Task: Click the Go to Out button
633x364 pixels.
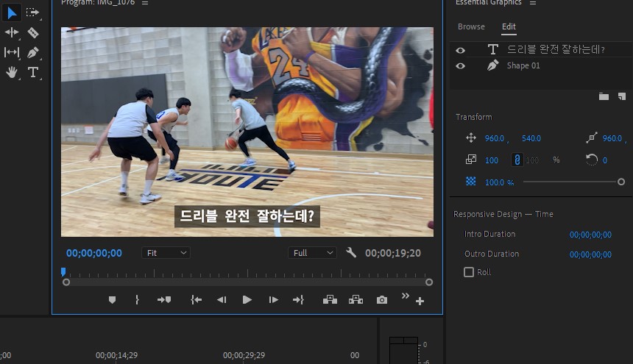Action: (298, 300)
